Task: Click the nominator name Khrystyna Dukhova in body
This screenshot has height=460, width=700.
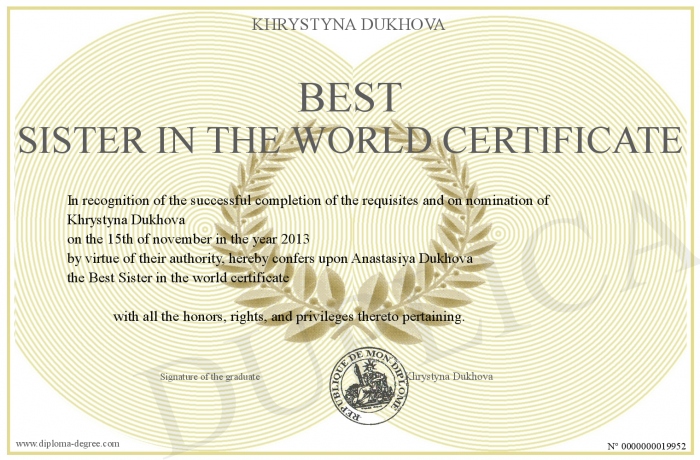Action: pyautogui.click(x=126, y=220)
